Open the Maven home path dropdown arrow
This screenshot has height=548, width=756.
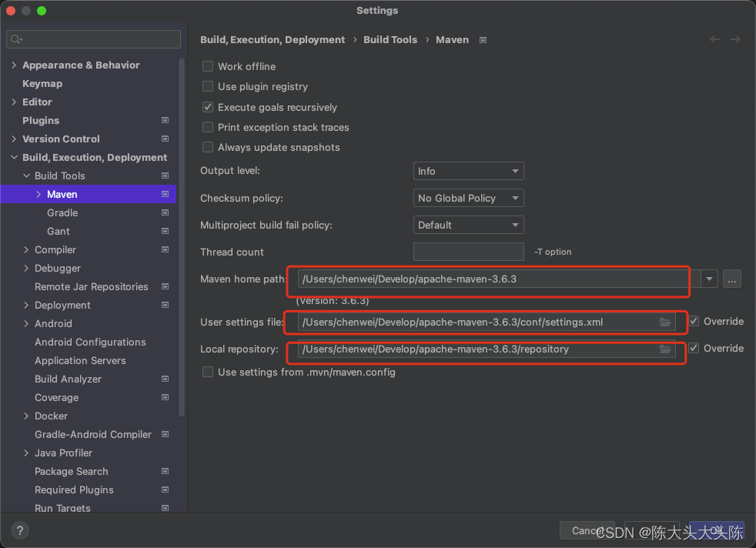(709, 279)
